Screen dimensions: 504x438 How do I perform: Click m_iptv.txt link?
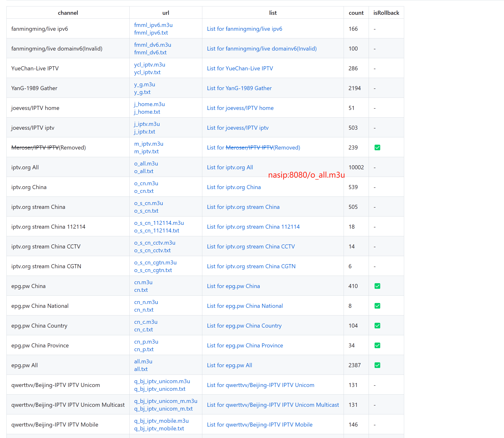(x=146, y=151)
